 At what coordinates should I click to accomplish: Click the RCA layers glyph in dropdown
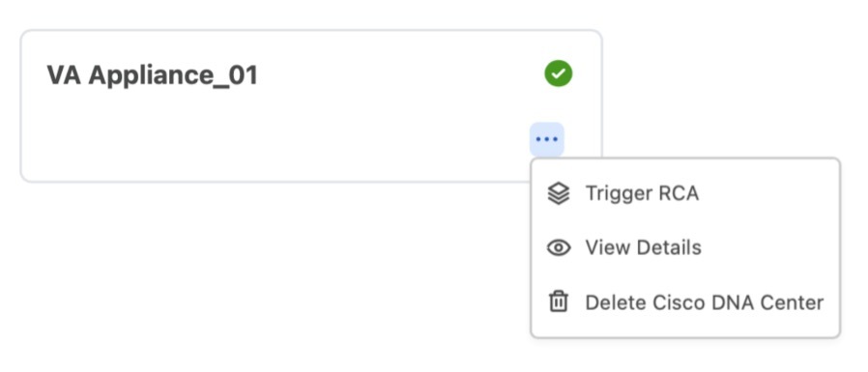559,194
